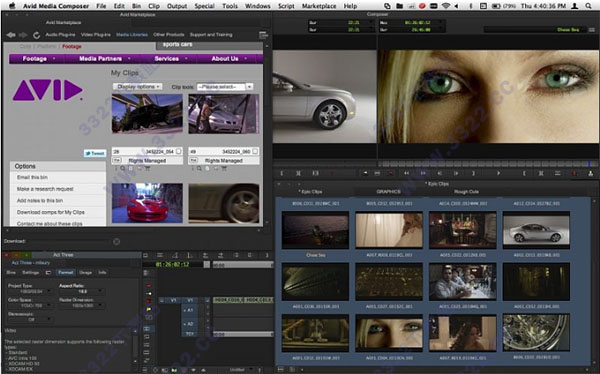
Task: Go forward in the Avid Marketplace browser
Action: [23, 35]
